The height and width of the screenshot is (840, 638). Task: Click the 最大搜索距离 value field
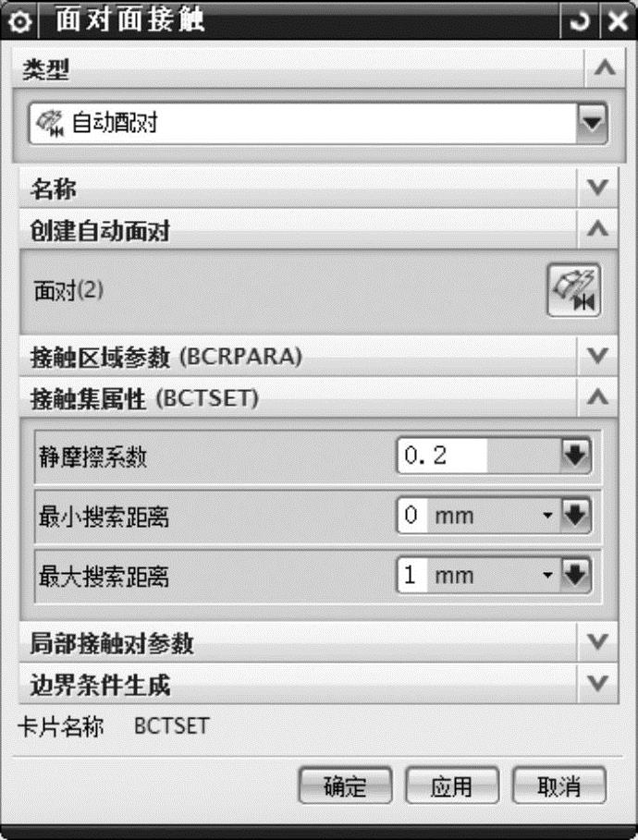[x=412, y=576]
